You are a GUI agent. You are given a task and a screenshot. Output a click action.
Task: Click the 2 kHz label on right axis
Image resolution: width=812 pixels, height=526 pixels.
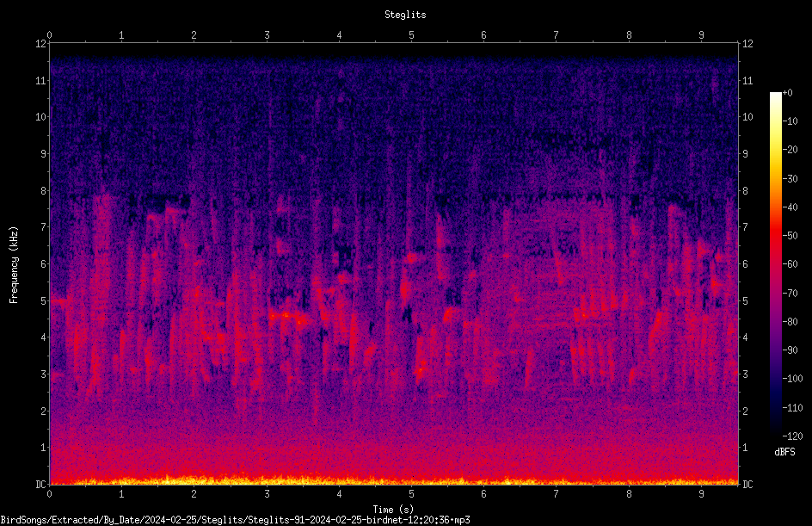[746, 411]
